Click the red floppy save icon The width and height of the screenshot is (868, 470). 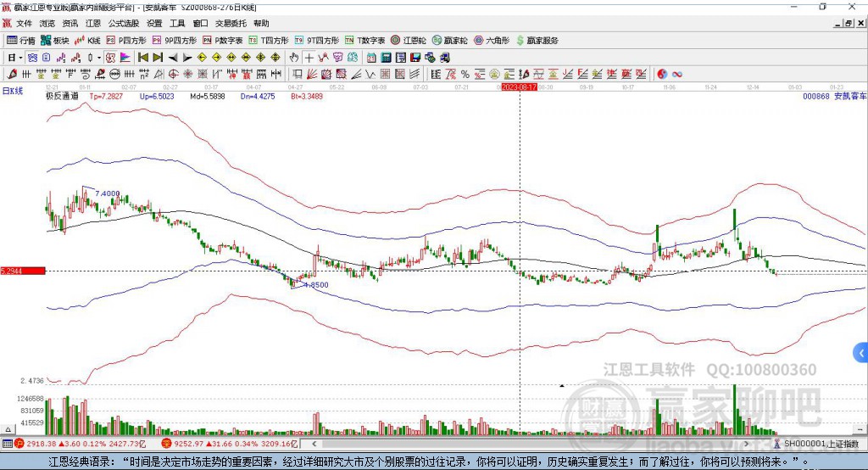point(415,58)
